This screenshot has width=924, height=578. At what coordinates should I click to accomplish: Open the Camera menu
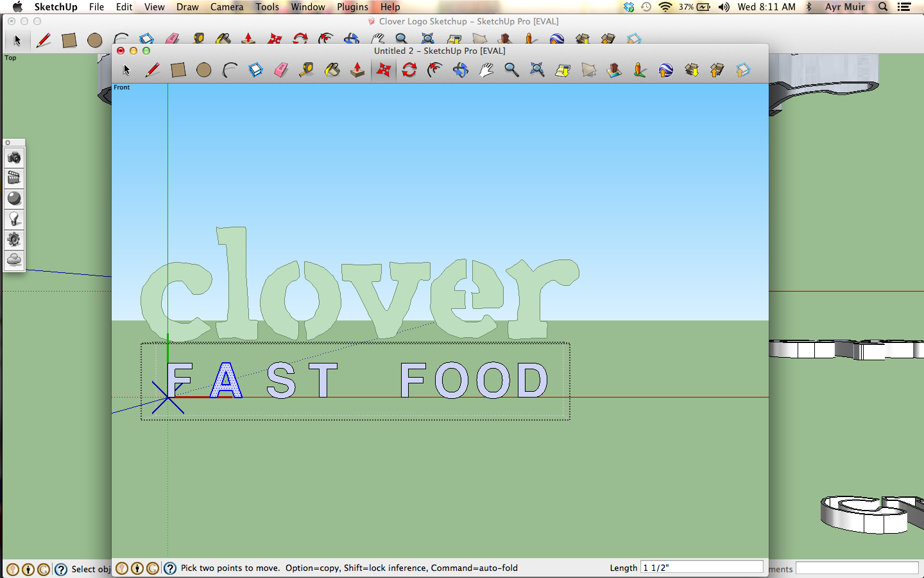click(227, 7)
